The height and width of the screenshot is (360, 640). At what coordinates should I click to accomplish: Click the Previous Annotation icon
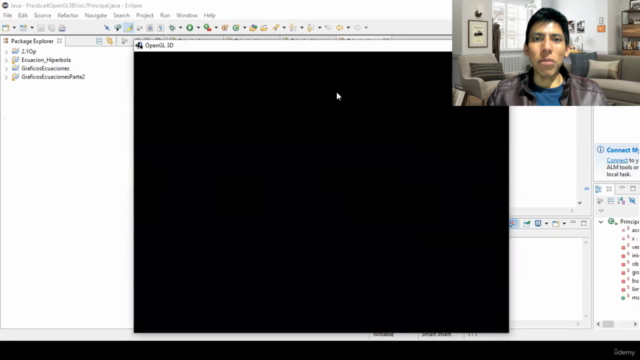tap(311, 28)
